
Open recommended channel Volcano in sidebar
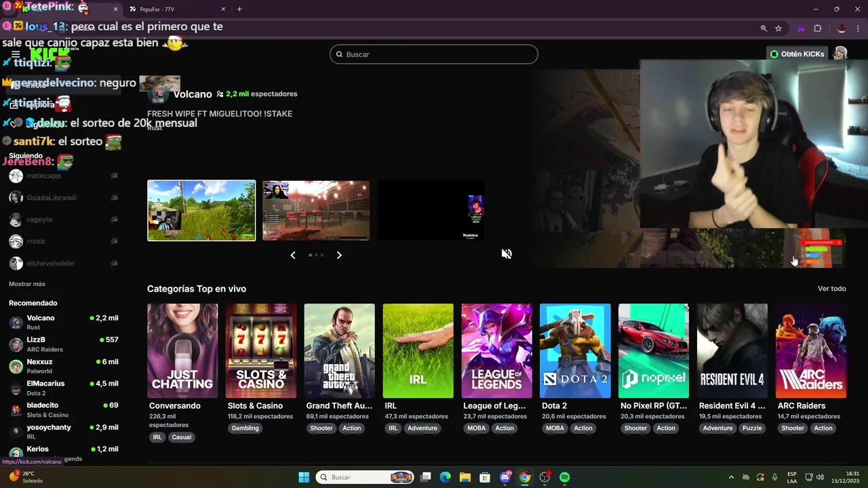(x=64, y=322)
